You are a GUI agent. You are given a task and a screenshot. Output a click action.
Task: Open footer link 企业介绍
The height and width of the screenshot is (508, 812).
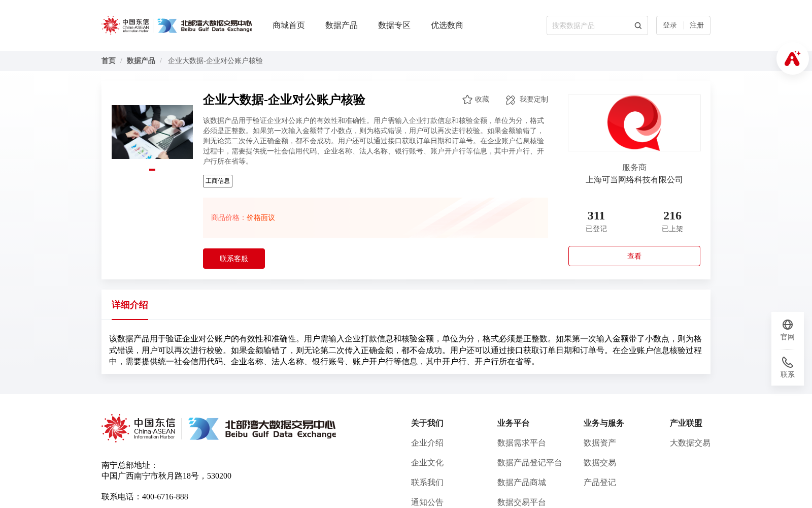click(x=427, y=443)
